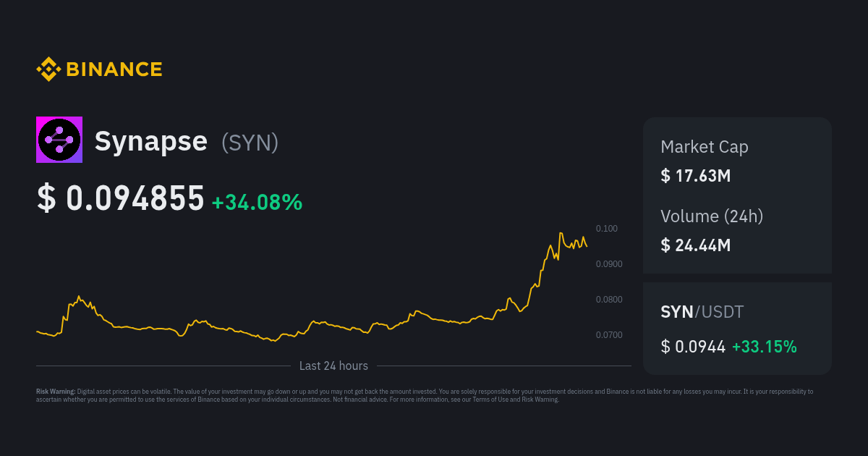The width and height of the screenshot is (868, 456).
Task: Click the Binance diamond logo icon
Action: pos(48,69)
